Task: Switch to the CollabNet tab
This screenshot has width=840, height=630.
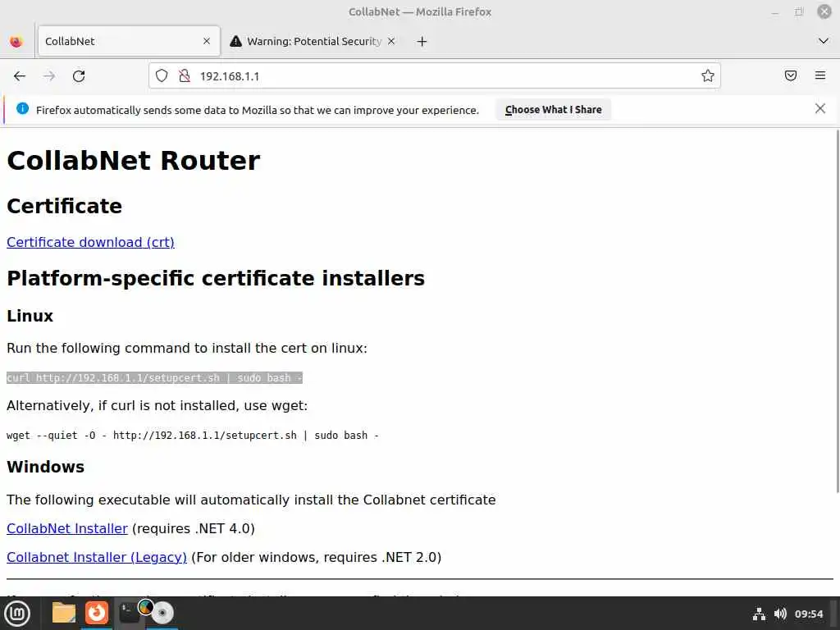Action: click(x=129, y=41)
